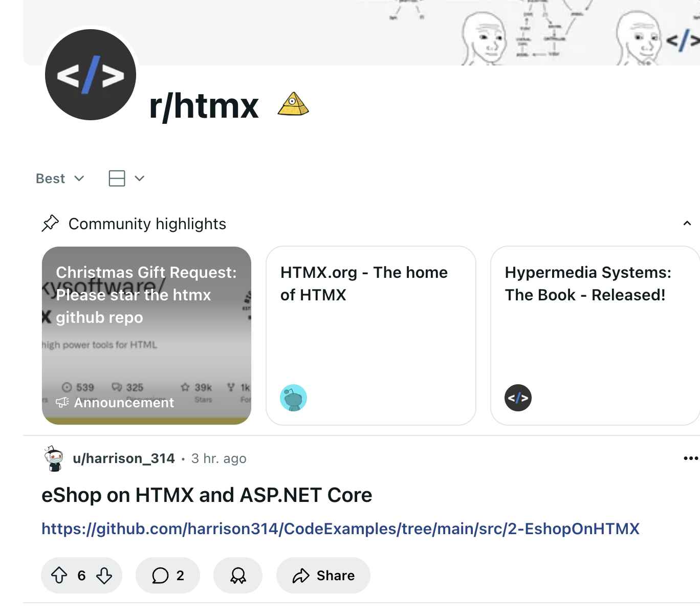Viewport: 700px width, 615px height.
Task: Open the r/htmx community avatar
Action: click(x=91, y=75)
